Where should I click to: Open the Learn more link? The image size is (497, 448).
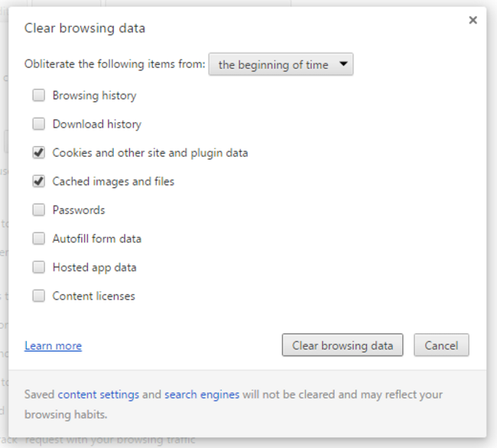point(54,346)
